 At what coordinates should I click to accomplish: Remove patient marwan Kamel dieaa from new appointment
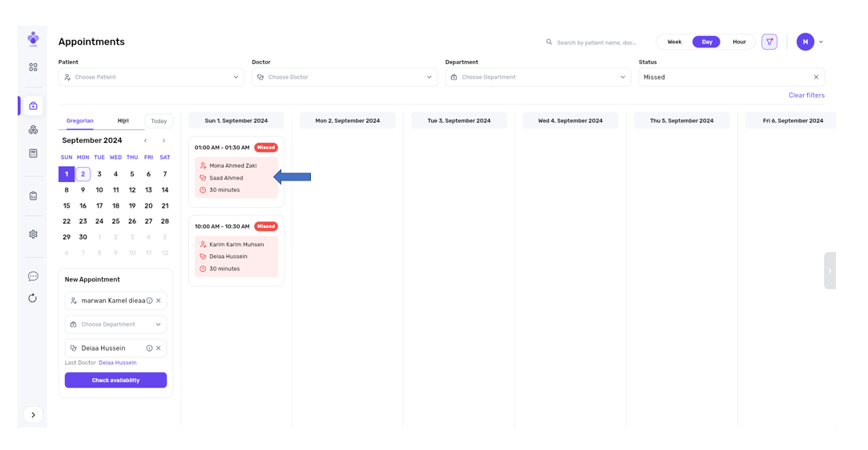point(159,301)
